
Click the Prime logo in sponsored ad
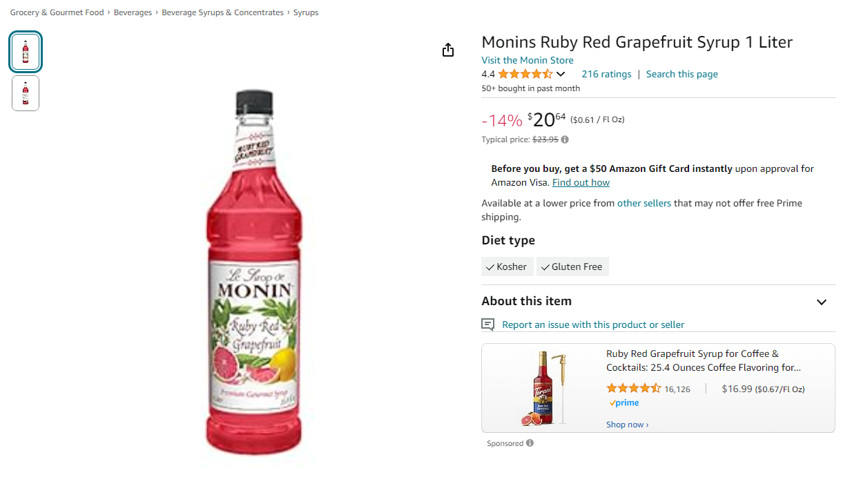coord(623,403)
